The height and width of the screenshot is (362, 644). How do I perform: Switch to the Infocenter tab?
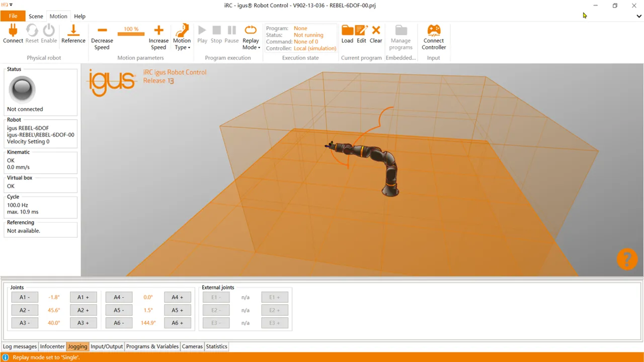tap(52, 346)
